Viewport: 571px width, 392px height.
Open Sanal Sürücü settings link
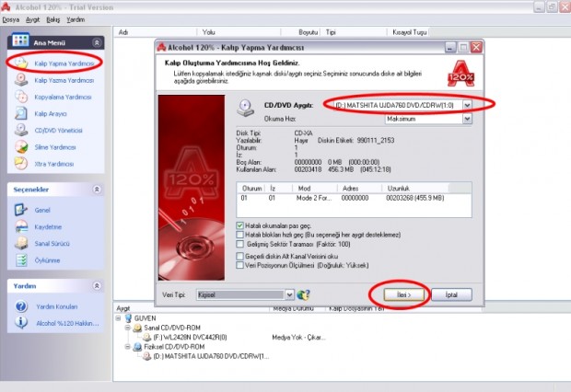[52, 244]
